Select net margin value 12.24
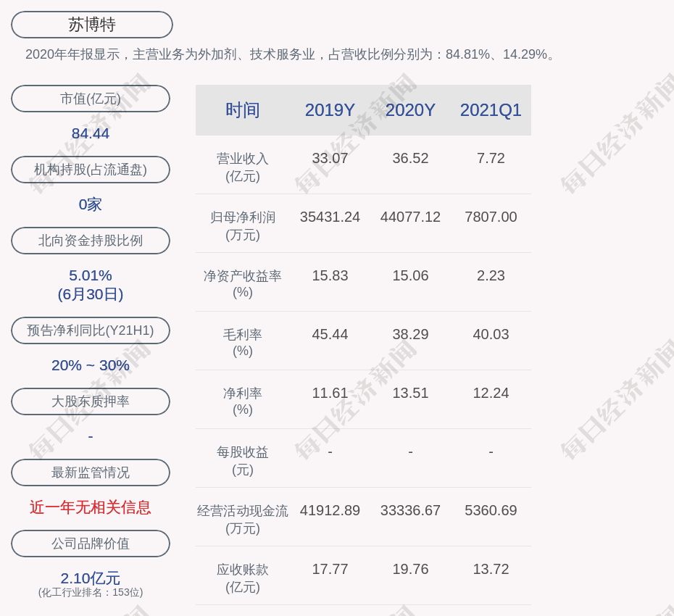The height and width of the screenshot is (616, 674). 491,393
